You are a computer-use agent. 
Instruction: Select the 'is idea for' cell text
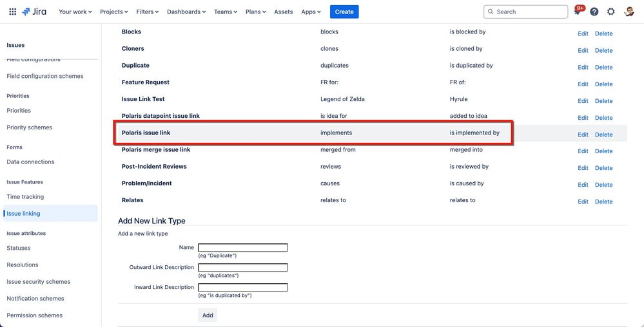(x=333, y=116)
